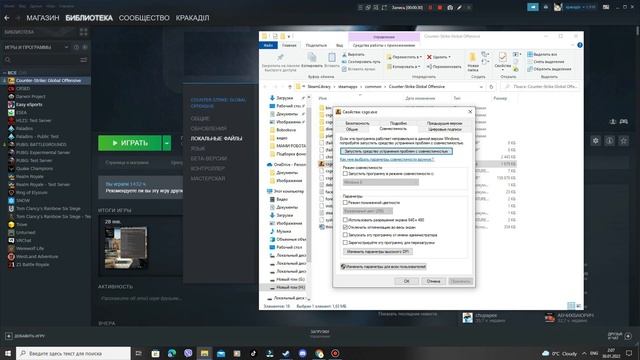Click Вырезать in Explorer ribbon

353,54
